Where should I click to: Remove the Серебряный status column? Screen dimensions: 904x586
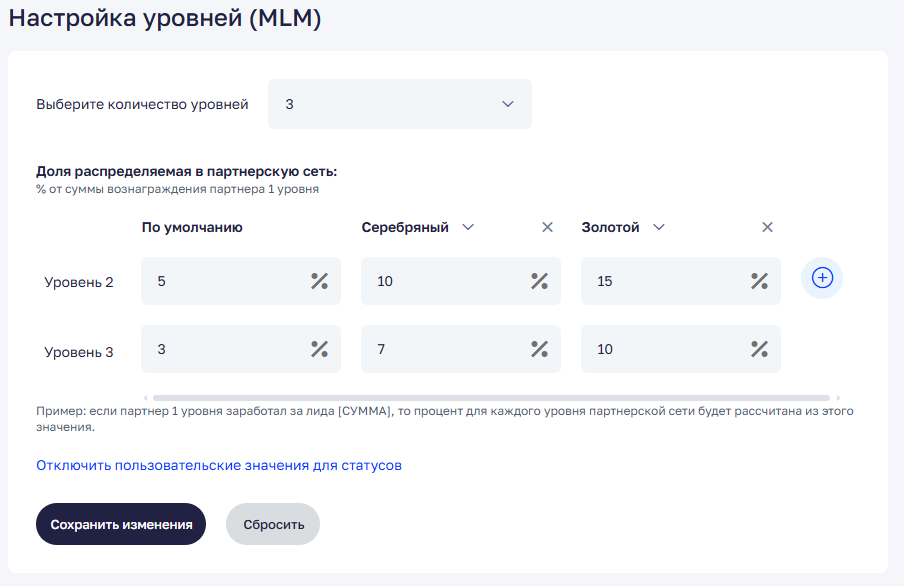click(x=547, y=227)
